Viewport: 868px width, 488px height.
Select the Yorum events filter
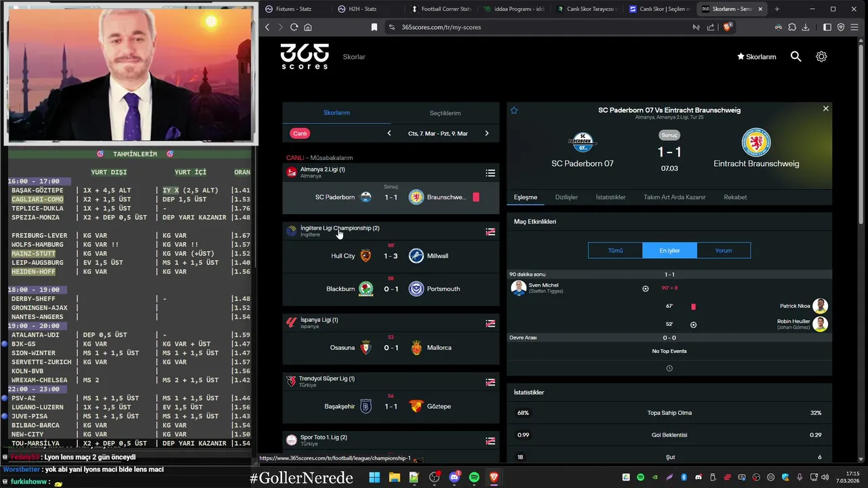point(724,250)
